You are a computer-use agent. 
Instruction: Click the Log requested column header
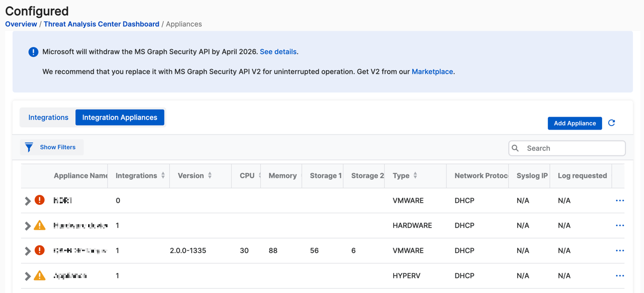pos(582,175)
